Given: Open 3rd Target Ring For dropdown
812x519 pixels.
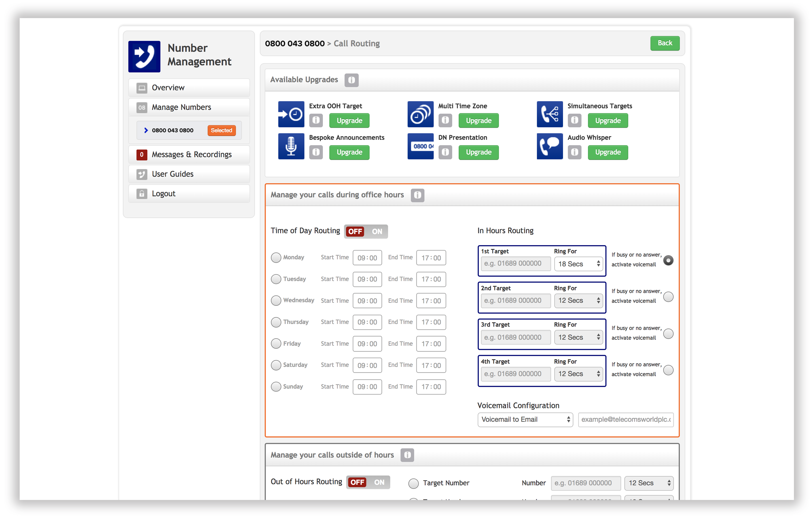Looking at the screenshot, I should click(x=578, y=337).
